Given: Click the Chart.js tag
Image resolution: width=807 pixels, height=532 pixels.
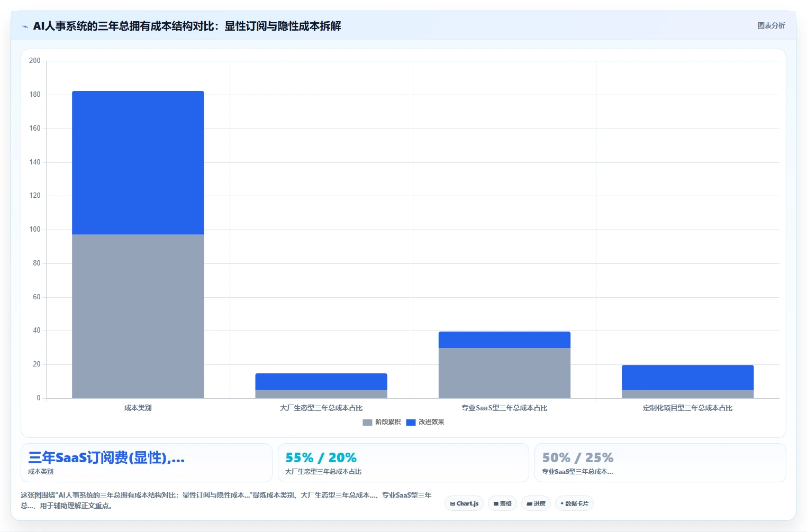Looking at the screenshot, I should tap(464, 503).
